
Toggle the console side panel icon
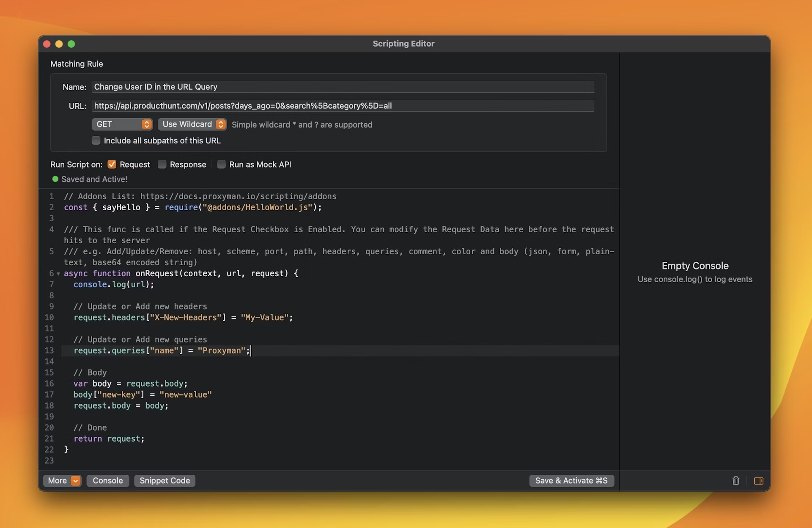759,481
